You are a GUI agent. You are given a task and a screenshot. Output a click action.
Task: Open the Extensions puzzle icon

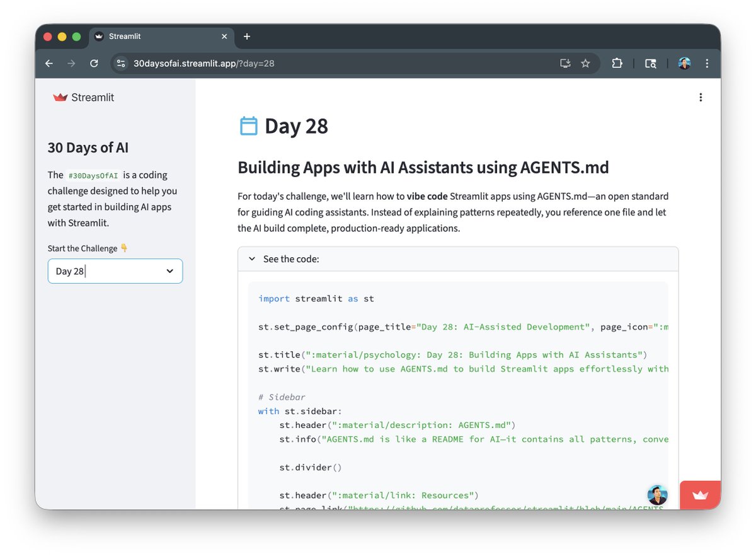coord(617,63)
